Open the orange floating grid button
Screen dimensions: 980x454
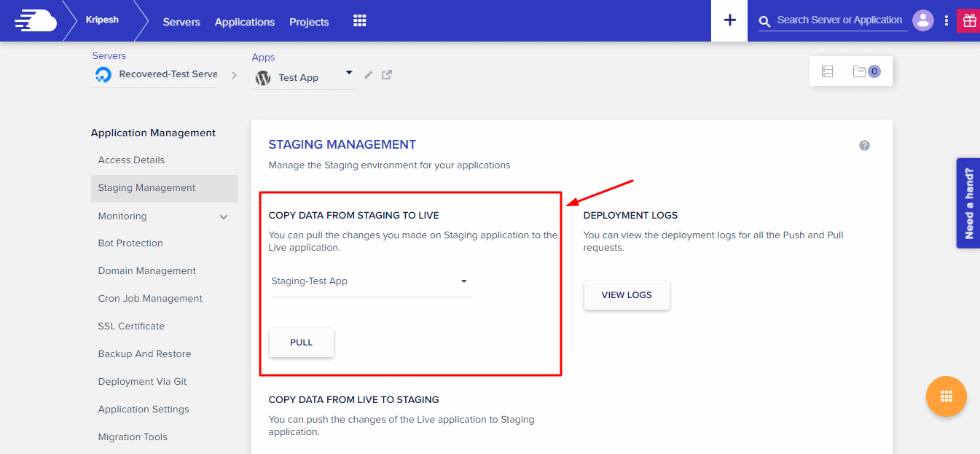(x=946, y=396)
